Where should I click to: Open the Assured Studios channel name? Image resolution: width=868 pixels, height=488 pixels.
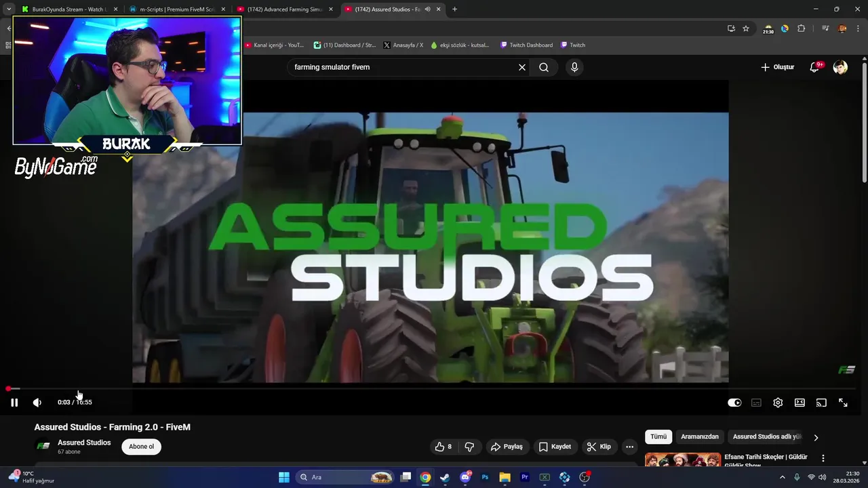coord(84,443)
